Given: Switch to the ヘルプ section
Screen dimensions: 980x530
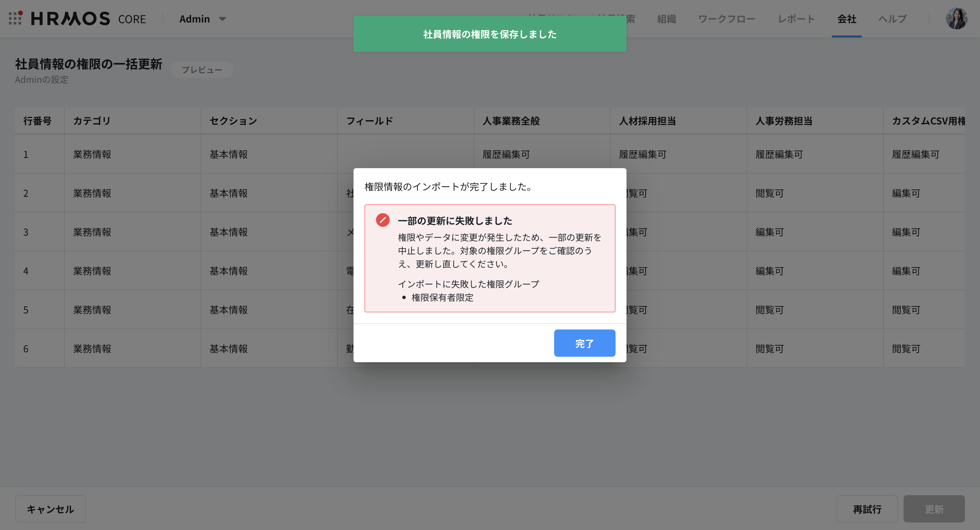Looking at the screenshot, I should pyautogui.click(x=892, y=19).
